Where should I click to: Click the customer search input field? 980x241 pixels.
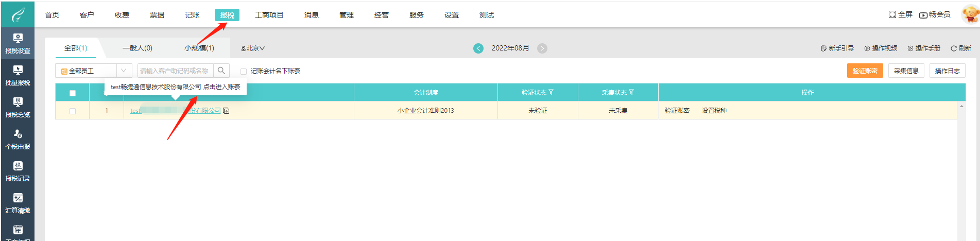pyautogui.click(x=175, y=71)
